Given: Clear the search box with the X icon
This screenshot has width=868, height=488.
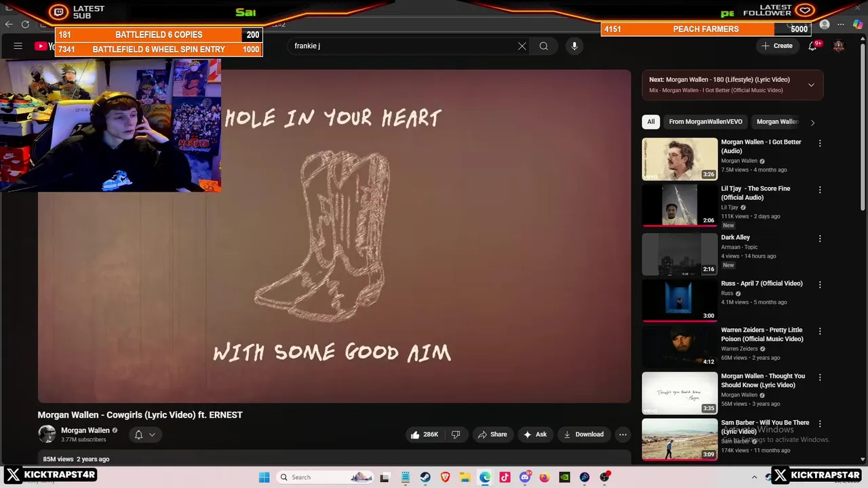Looking at the screenshot, I should tap(522, 46).
